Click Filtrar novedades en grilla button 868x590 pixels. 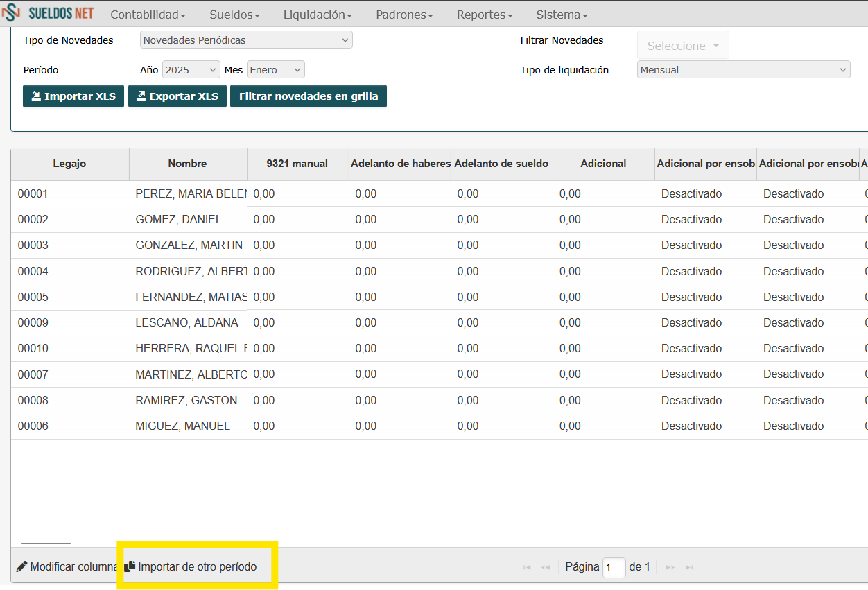coord(309,96)
